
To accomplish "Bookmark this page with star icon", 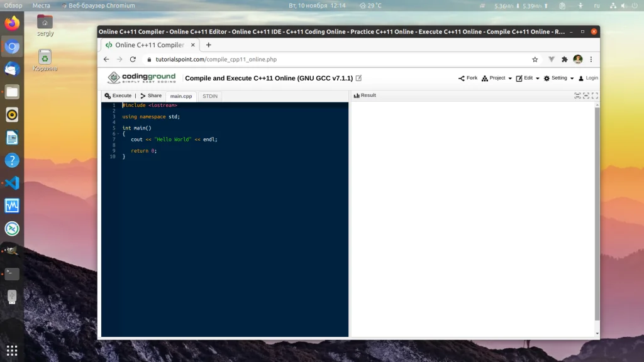I will [x=535, y=60].
